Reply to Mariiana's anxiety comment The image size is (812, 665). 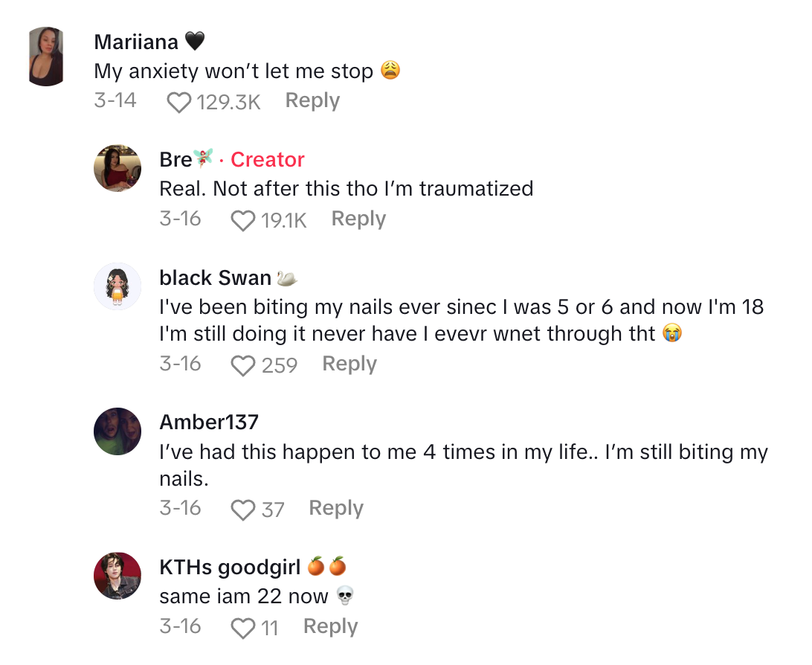pos(312,100)
